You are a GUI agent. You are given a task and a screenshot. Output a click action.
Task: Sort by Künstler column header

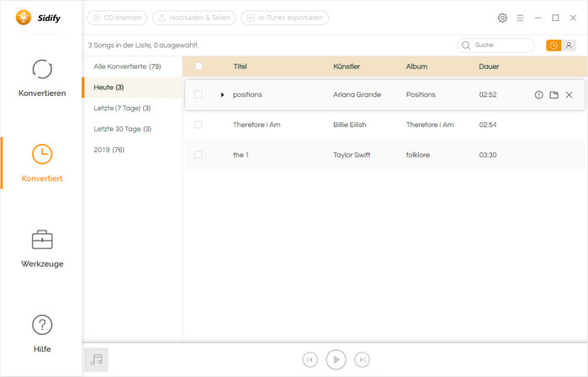point(347,66)
